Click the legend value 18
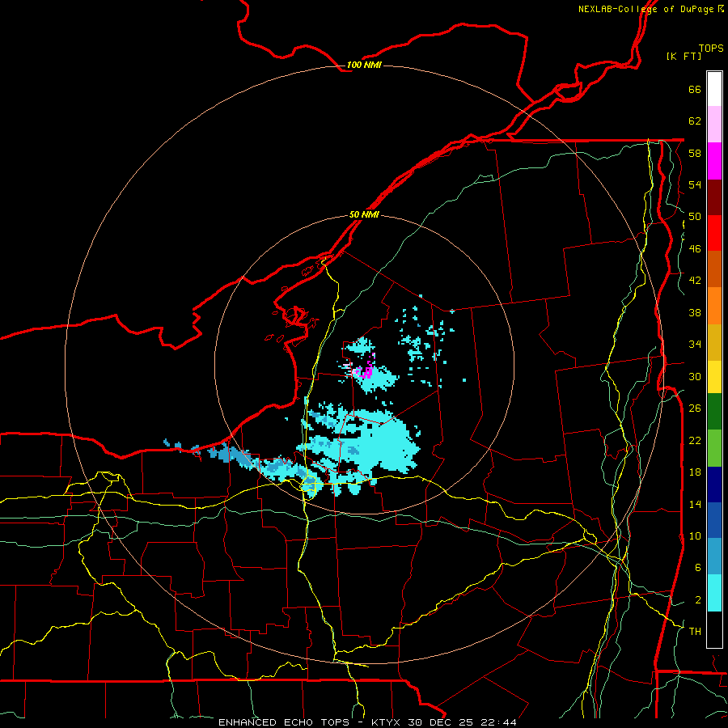The height and width of the screenshot is (728, 728). (x=695, y=472)
